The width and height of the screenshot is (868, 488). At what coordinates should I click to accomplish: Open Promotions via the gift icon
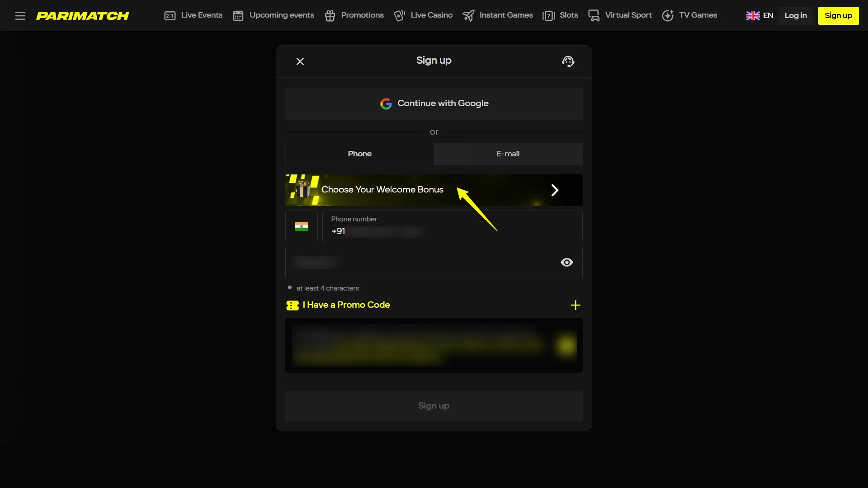tap(330, 15)
